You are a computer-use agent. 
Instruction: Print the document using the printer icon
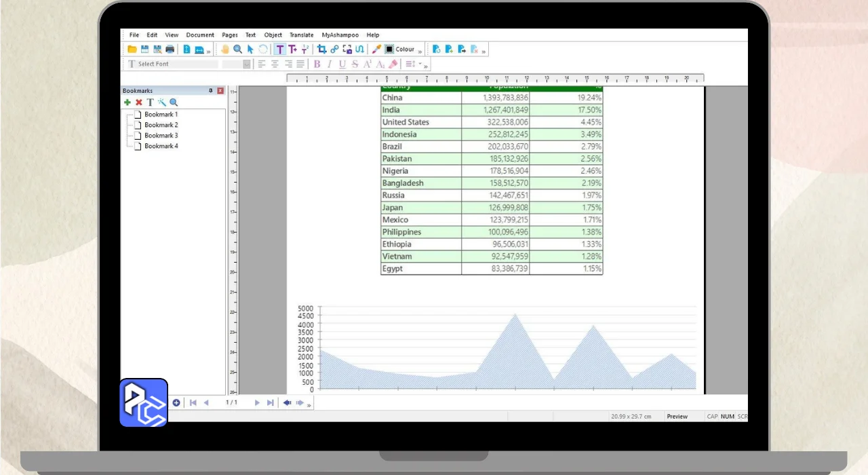(170, 49)
